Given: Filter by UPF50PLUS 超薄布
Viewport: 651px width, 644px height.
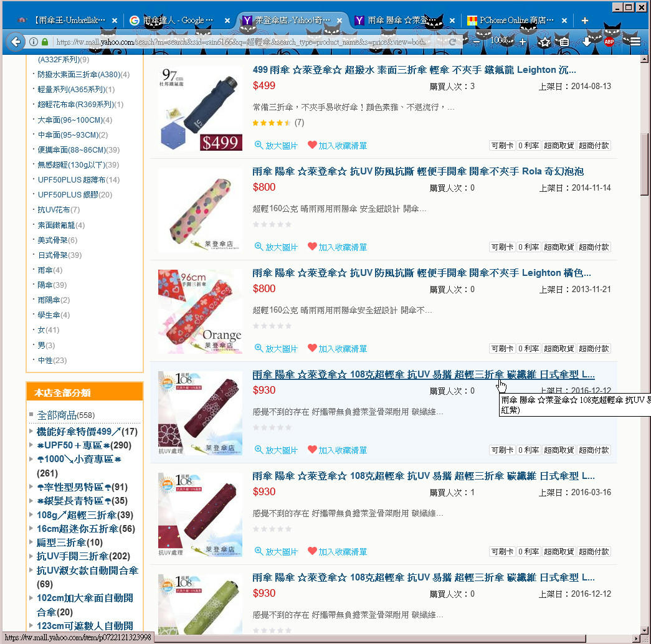Looking at the screenshot, I should [78, 180].
